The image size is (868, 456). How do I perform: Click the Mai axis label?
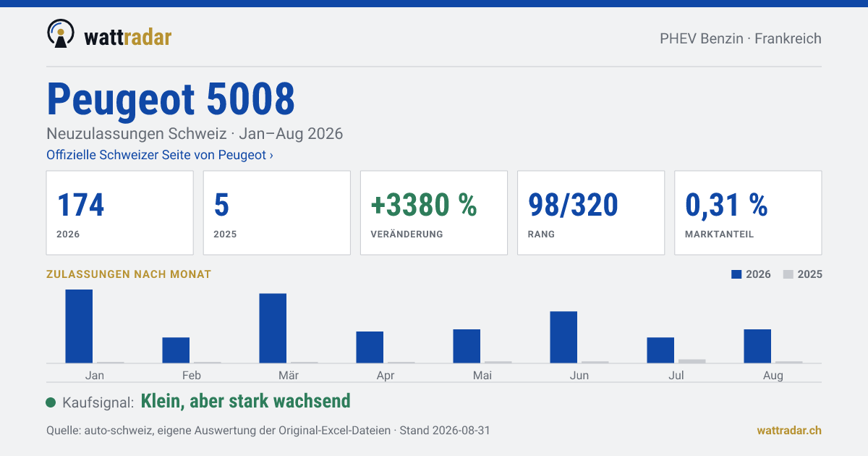[482, 375]
